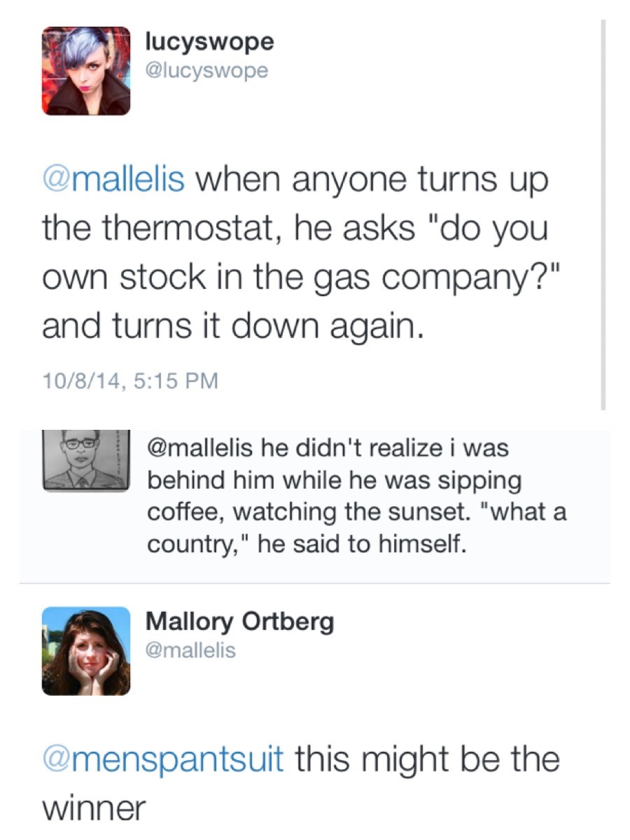
Task: Click the Mallory Ortberg display name
Action: pyautogui.click(x=239, y=621)
